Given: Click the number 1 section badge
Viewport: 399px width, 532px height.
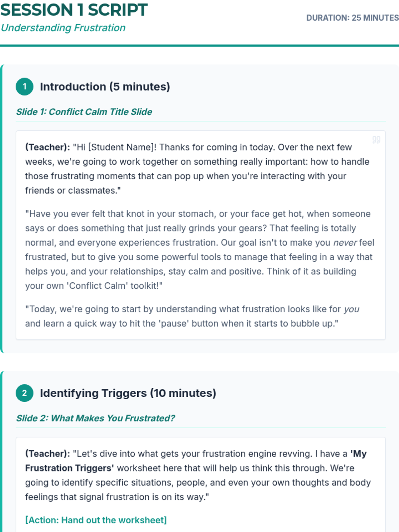Looking at the screenshot, I should click(x=24, y=87).
